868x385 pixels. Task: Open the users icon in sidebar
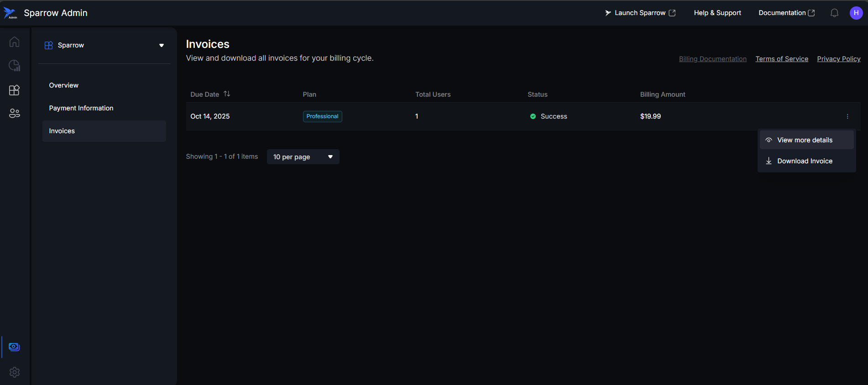click(14, 114)
